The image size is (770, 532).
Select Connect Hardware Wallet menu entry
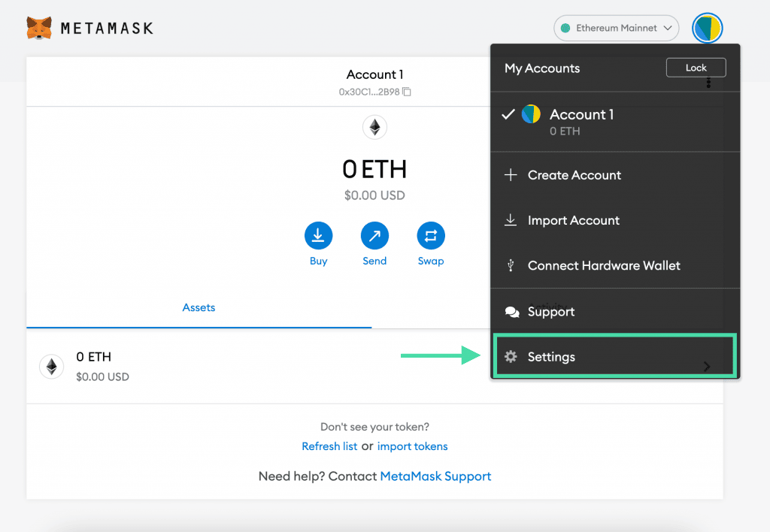coord(615,265)
